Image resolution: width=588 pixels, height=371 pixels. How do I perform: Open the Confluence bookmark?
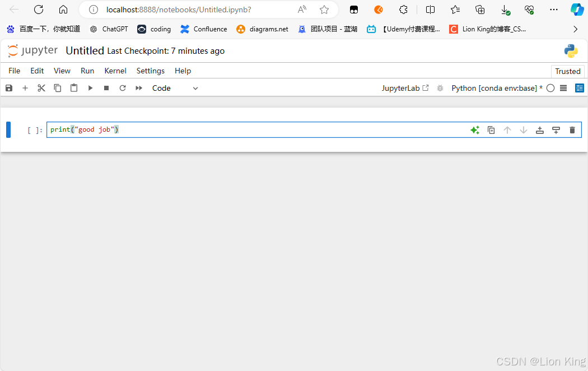(204, 29)
